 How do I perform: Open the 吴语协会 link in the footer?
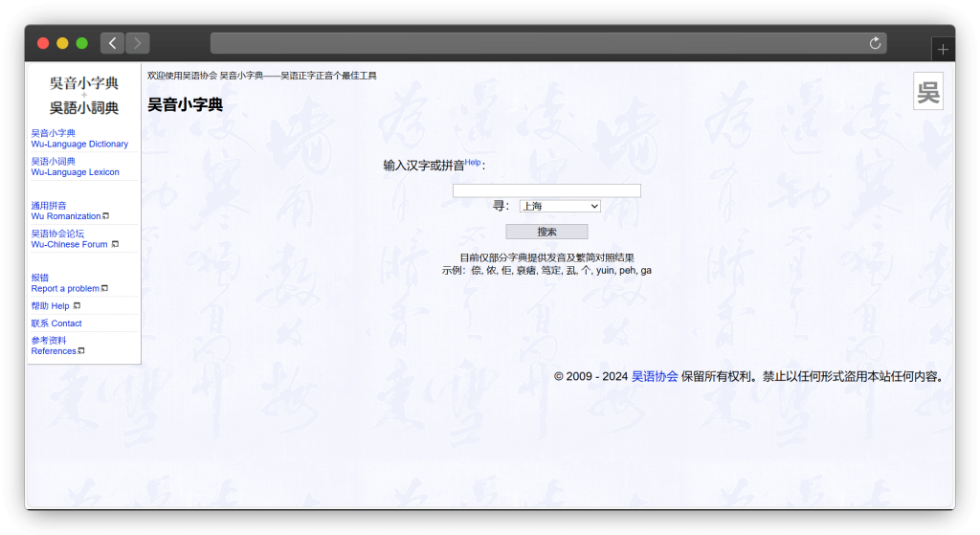[x=655, y=376]
